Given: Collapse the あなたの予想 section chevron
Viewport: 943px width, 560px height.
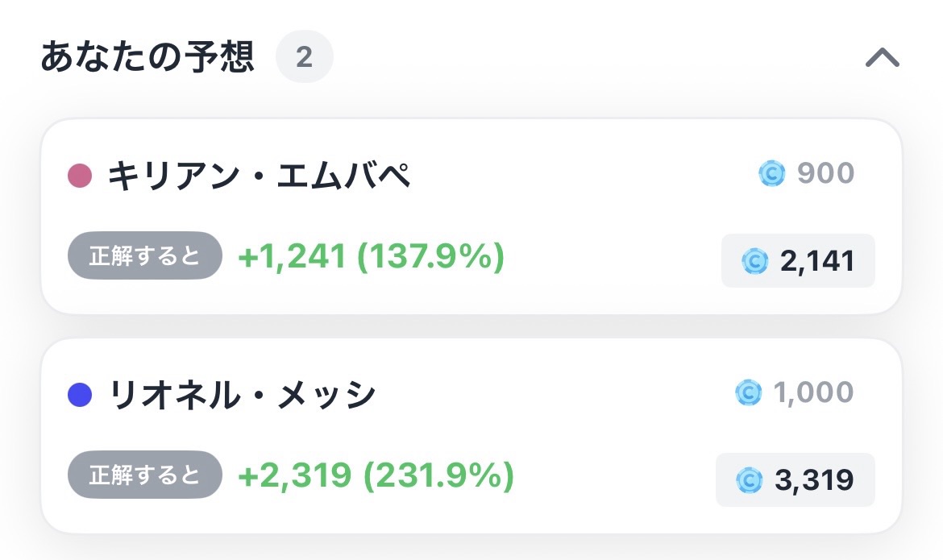Looking at the screenshot, I should pyautogui.click(x=883, y=58).
